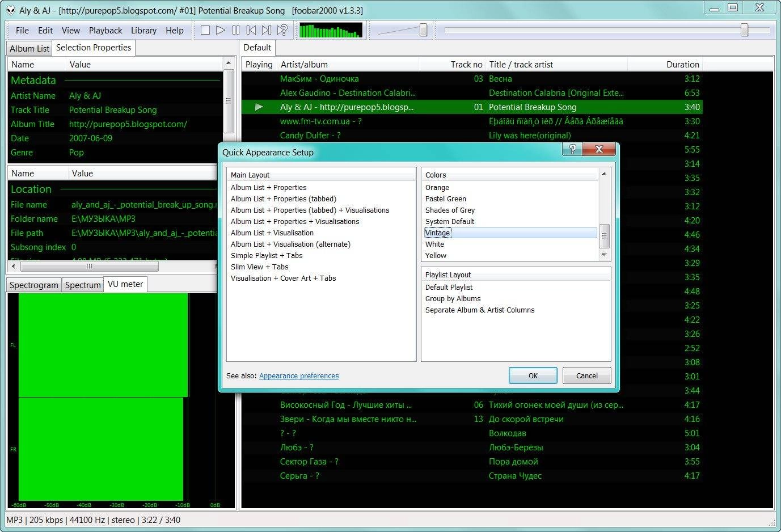The image size is (781, 532).
Task: Close the Quick Appearance Setup dialog
Action: click(x=599, y=149)
